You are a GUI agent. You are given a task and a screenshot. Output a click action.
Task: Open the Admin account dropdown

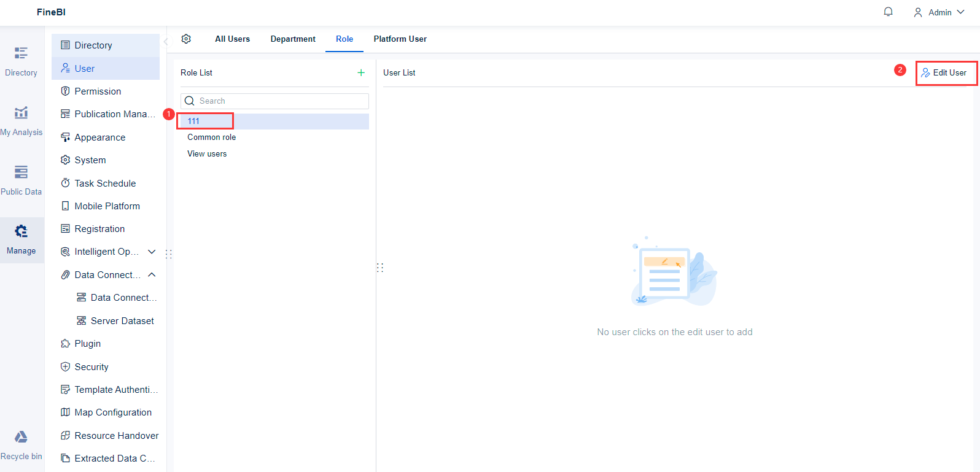939,12
